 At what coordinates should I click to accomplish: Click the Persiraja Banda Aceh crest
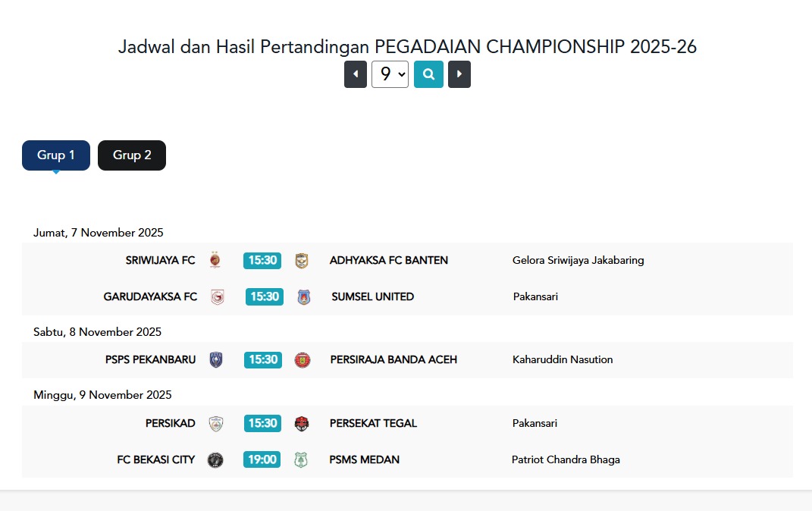[x=303, y=359]
